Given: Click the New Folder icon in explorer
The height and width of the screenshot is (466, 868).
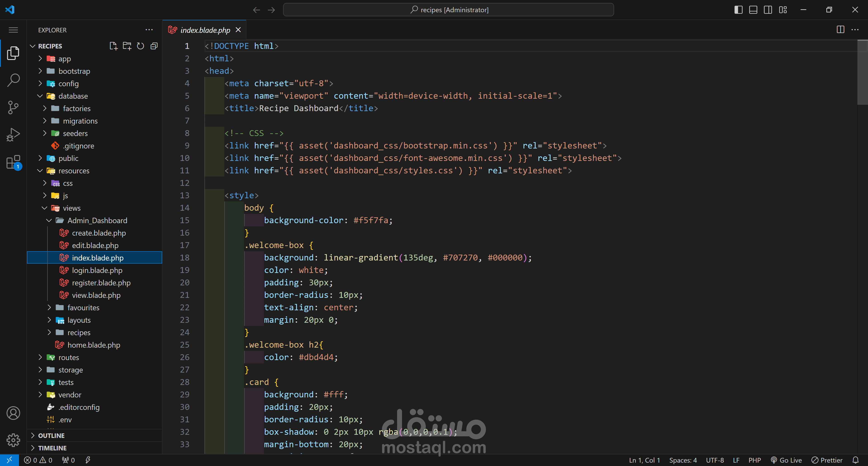Looking at the screenshot, I should 127,46.
